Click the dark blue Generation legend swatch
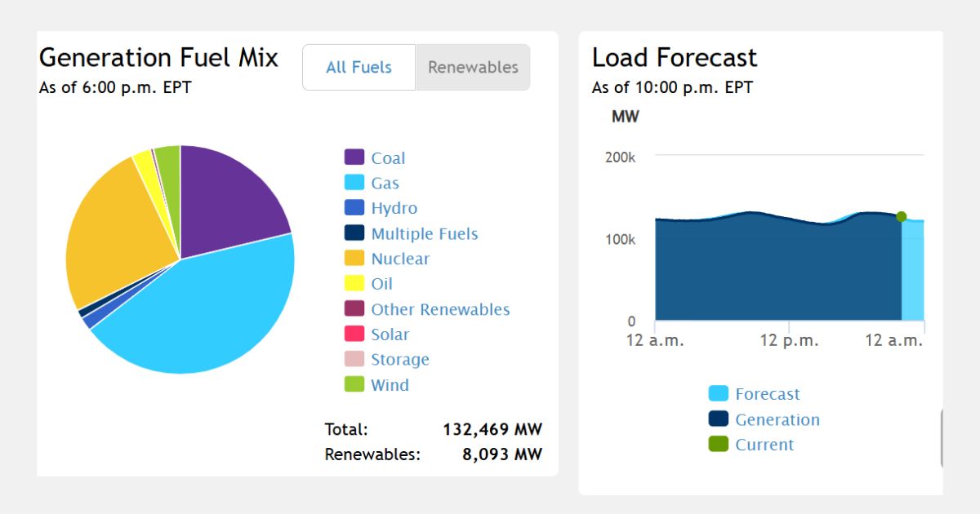Image resolution: width=980 pixels, height=514 pixels. pos(718,419)
